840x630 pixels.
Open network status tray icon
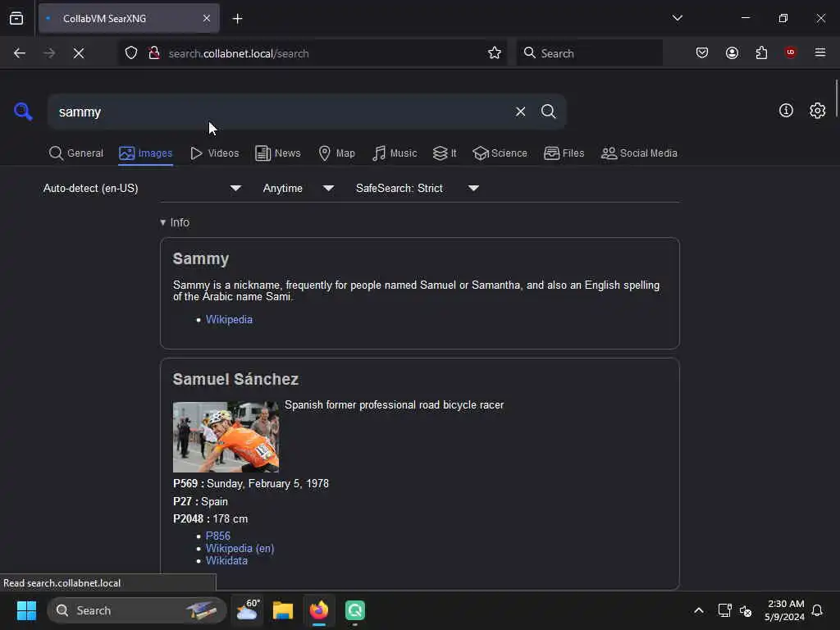click(724, 610)
